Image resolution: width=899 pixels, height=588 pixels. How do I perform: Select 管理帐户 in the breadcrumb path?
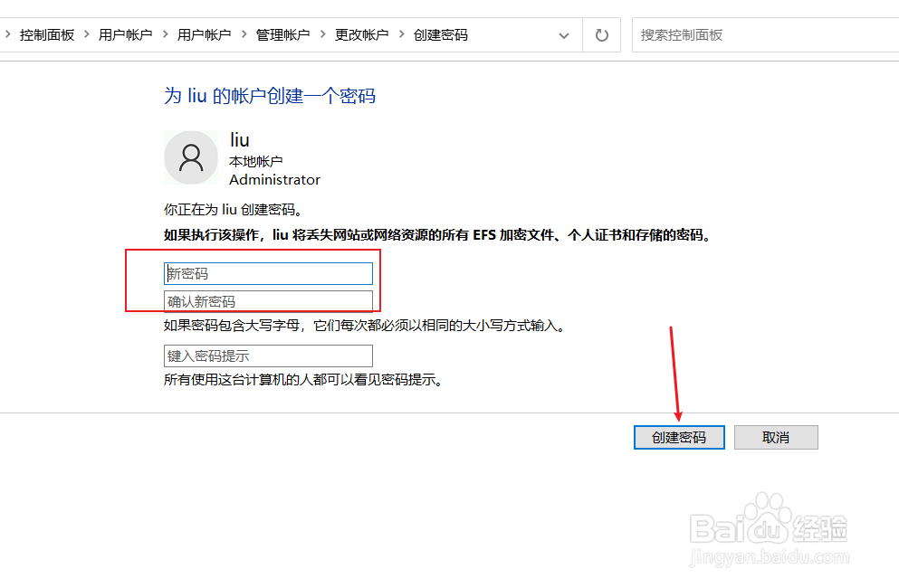click(282, 34)
